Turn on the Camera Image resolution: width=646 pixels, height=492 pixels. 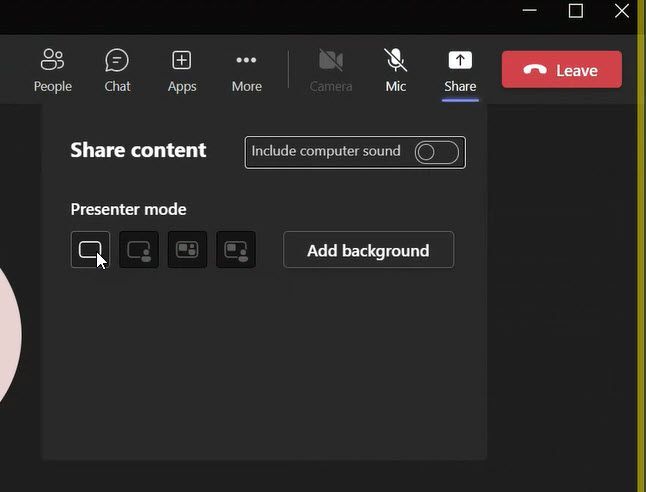click(x=331, y=70)
